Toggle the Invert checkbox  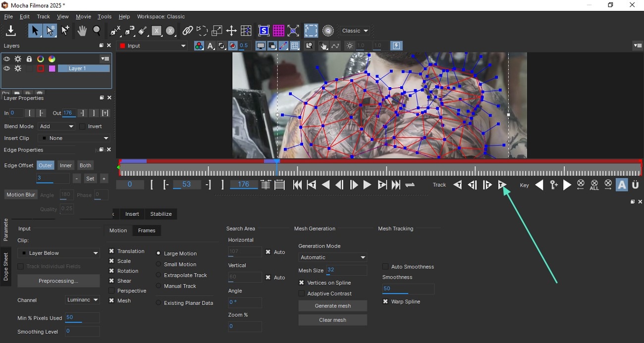click(82, 126)
